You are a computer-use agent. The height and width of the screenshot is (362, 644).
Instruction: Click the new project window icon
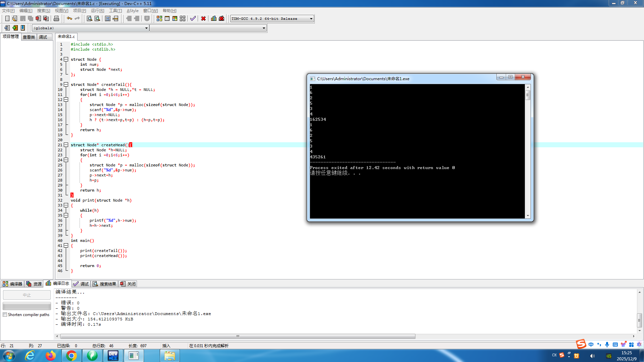pyautogui.click(x=7, y=28)
